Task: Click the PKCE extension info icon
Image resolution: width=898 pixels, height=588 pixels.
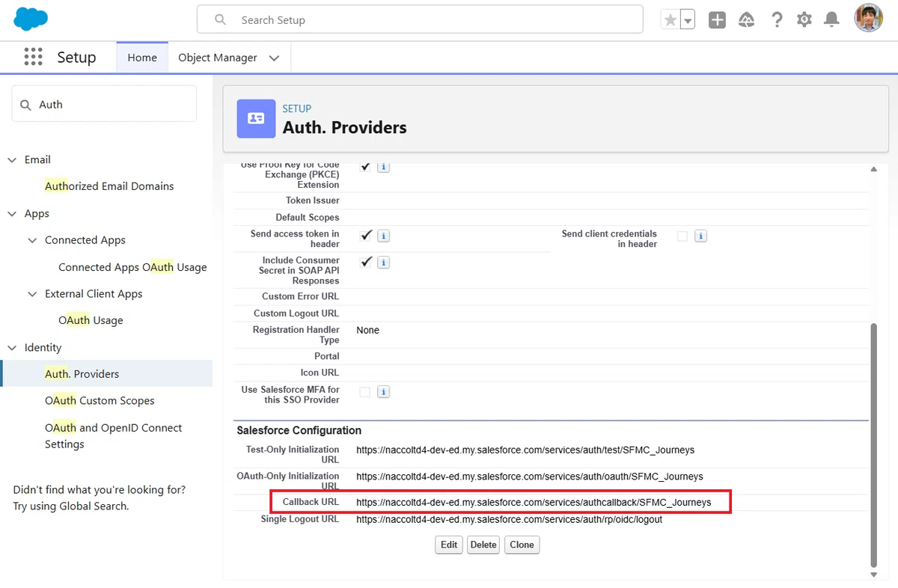Action: [x=383, y=167]
